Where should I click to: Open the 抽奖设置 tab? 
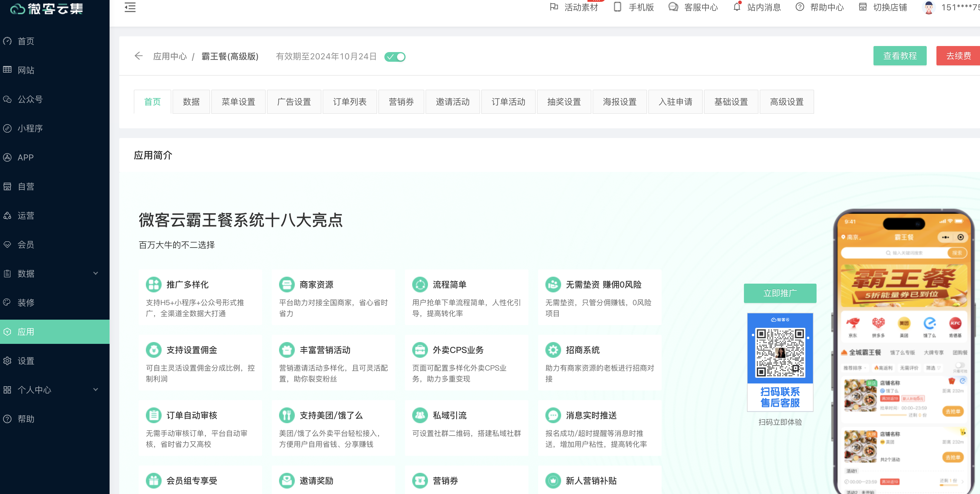(x=564, y=102)
